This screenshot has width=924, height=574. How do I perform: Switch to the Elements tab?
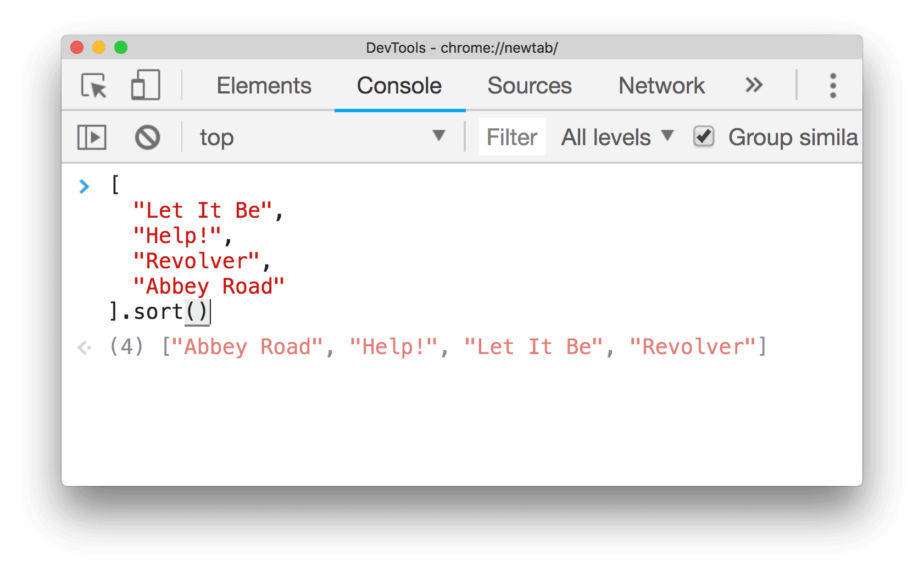click(x=264, y=86)
